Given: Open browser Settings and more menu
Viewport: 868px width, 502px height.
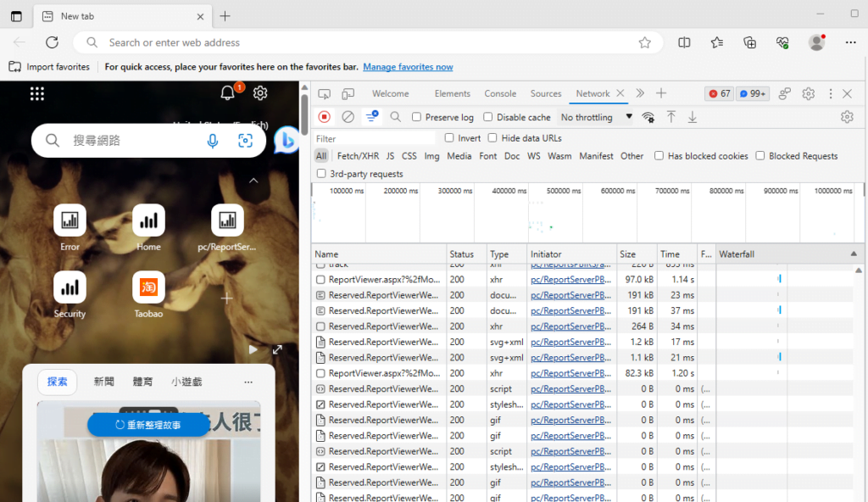Looking at the screenshot, I should tap(851, 42).
